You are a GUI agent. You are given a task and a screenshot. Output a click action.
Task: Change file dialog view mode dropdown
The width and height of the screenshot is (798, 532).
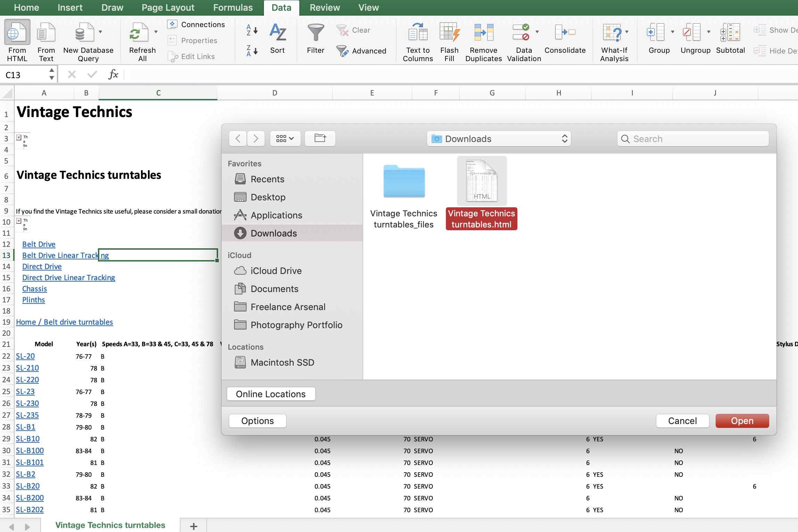[x=285, y=139]
